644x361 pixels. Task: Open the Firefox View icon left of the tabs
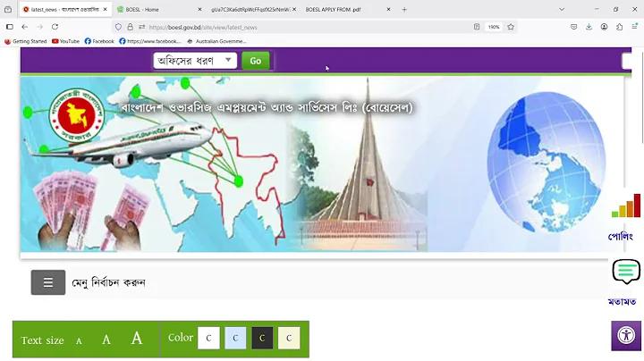pos(8,9)
